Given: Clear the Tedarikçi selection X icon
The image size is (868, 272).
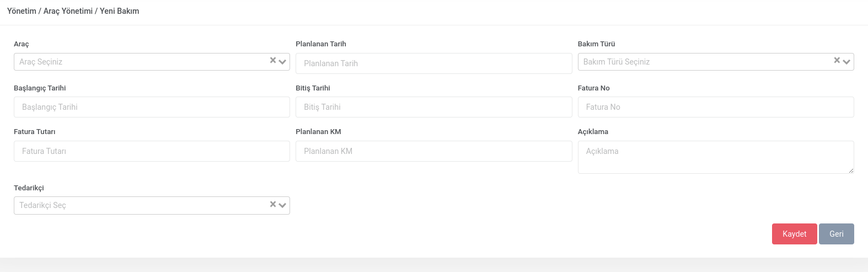Looking at the screenshot, I should pyautogui.click(x=272, y=204).
